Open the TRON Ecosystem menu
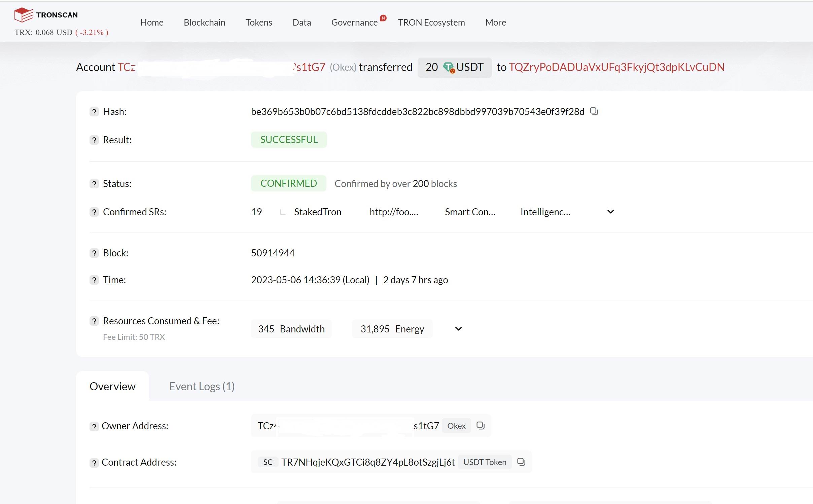The height and width of the screenshot is (504, 813). [x=431, y=23]
